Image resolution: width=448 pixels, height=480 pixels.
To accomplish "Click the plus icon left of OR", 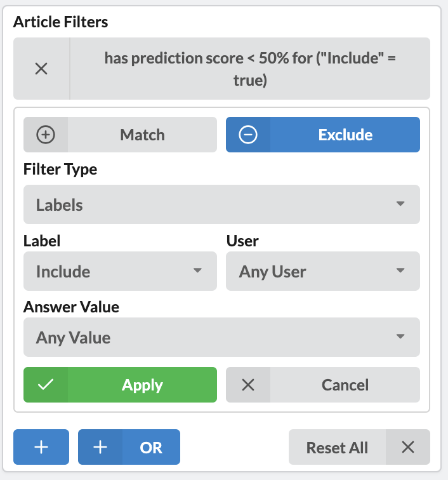I will tap(100, 447).
